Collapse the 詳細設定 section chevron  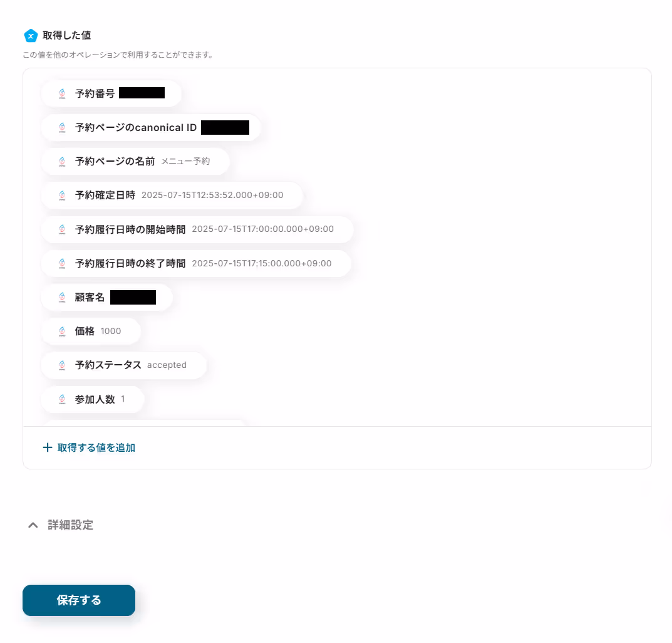coord(33,525)
